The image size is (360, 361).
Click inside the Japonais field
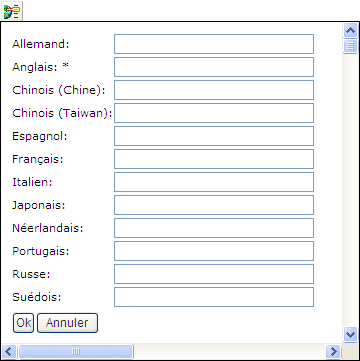coord(214,205)
